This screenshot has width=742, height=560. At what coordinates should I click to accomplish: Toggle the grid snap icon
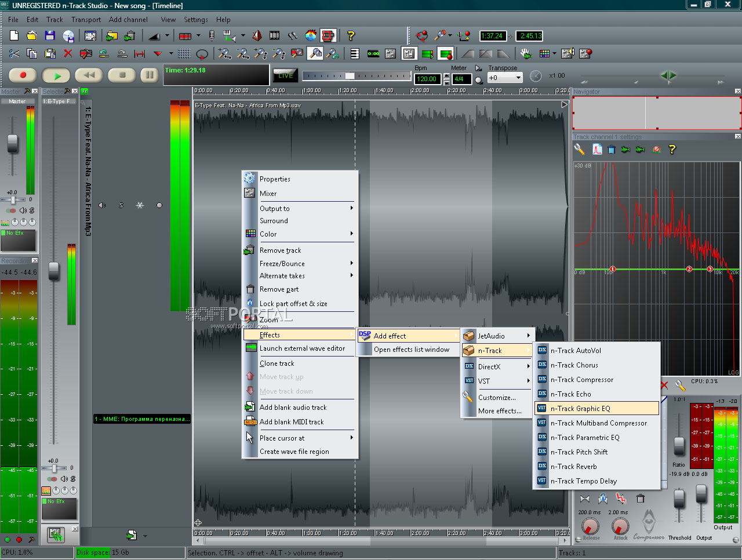point(184,54)
